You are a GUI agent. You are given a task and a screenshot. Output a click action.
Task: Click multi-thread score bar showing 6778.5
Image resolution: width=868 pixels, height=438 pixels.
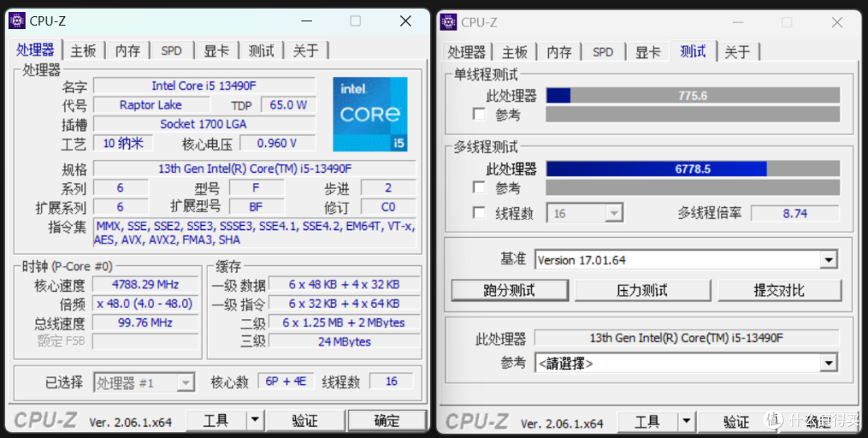pos(693,168)
